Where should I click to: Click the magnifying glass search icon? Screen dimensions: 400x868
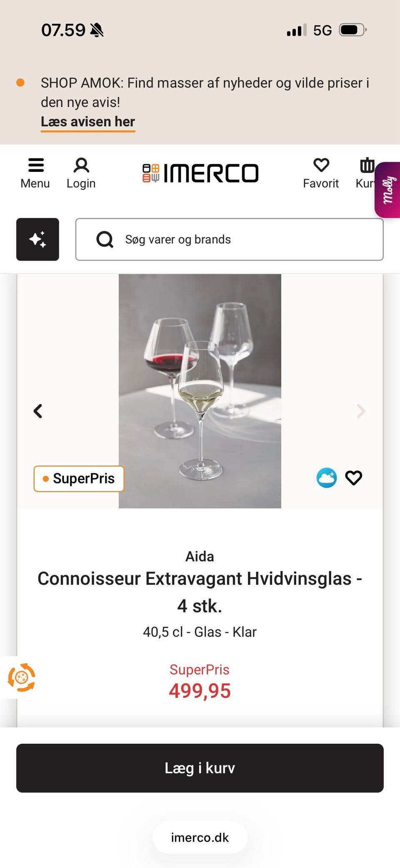coord(105,239)
